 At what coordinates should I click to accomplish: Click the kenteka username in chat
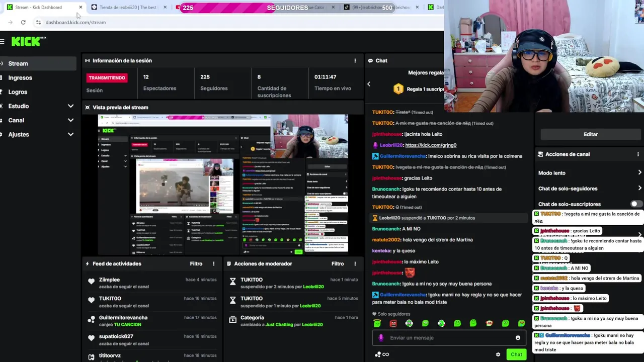381,251
